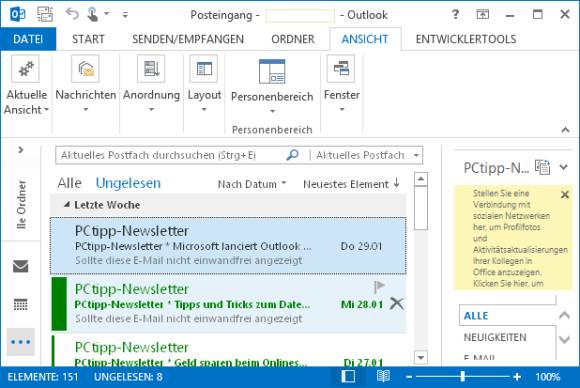Screen dimensions: 580x388
Task: Toggle Neuestes Element sort order
Action: pyautogui.click(x=351, y=184)
